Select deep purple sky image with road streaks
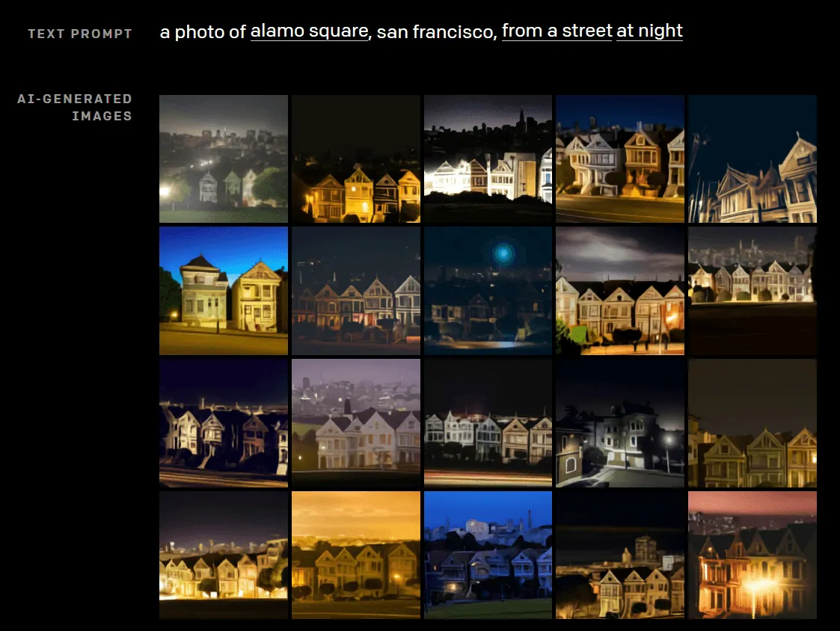 coord(224,423)
